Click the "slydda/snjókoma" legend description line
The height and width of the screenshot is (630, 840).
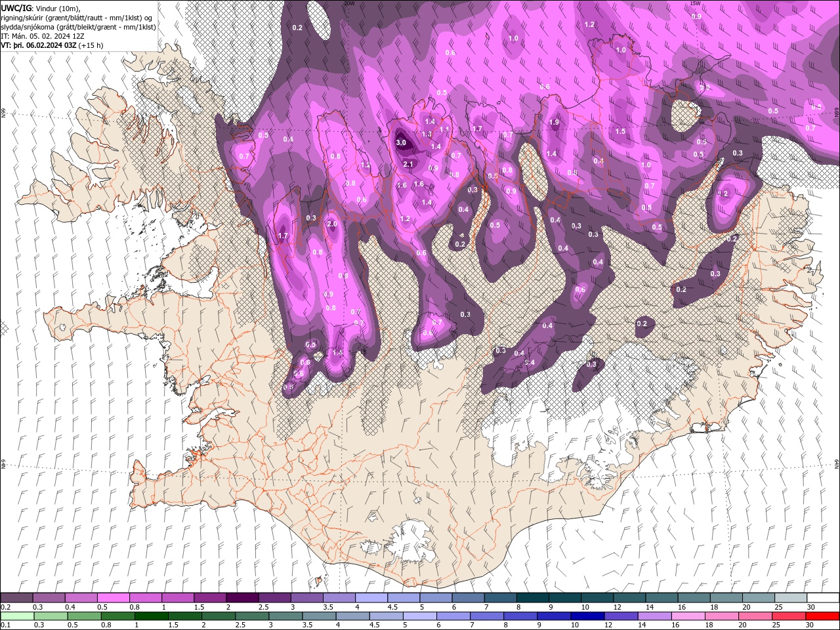pos(78,27)
